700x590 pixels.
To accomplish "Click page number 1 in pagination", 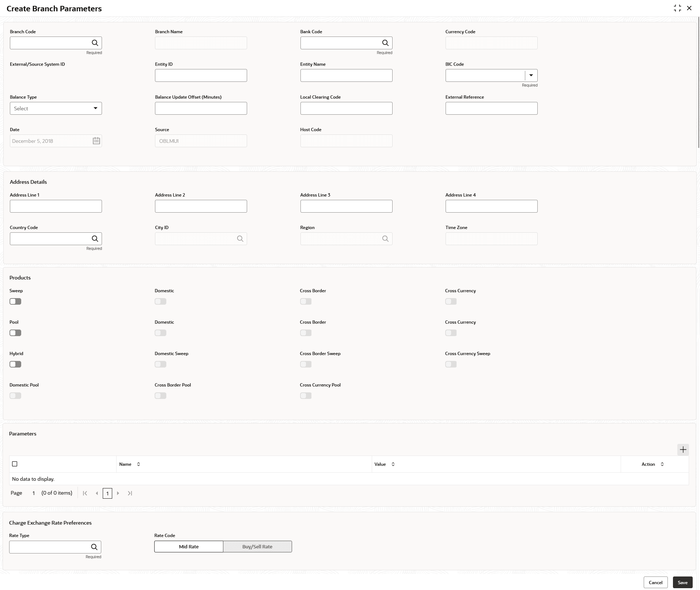I will click(107, 494).
